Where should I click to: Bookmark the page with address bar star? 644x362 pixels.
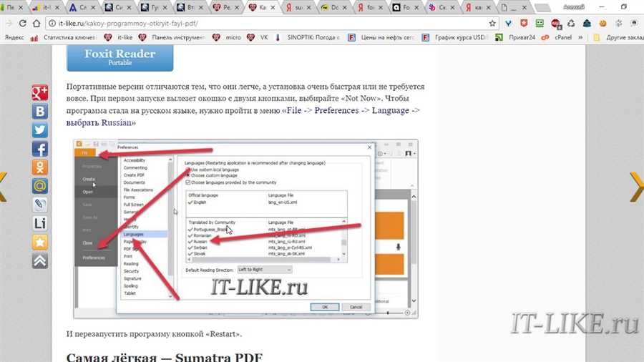492,23
